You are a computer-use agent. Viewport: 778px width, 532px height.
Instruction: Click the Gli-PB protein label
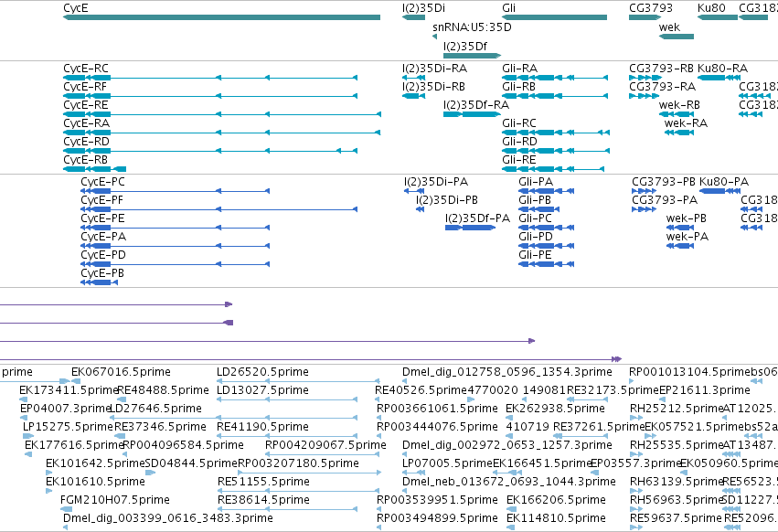click(535, 200)
